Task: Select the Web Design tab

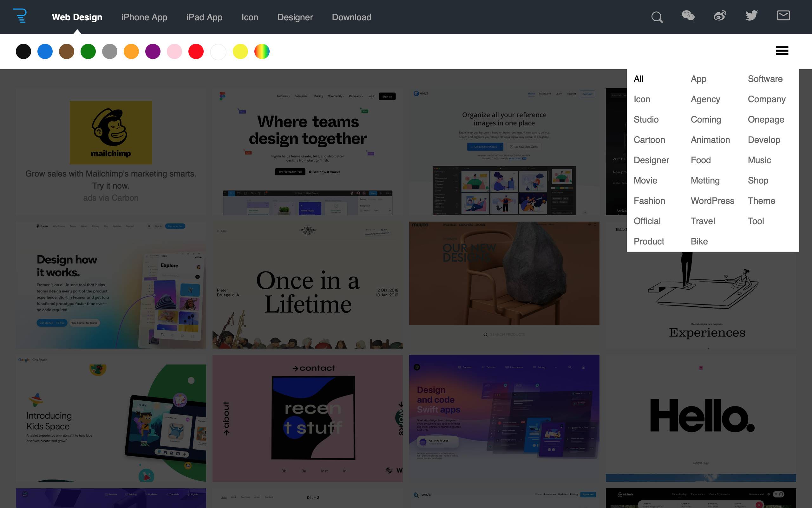Action: pyautogui.click(x=77, y=17)
